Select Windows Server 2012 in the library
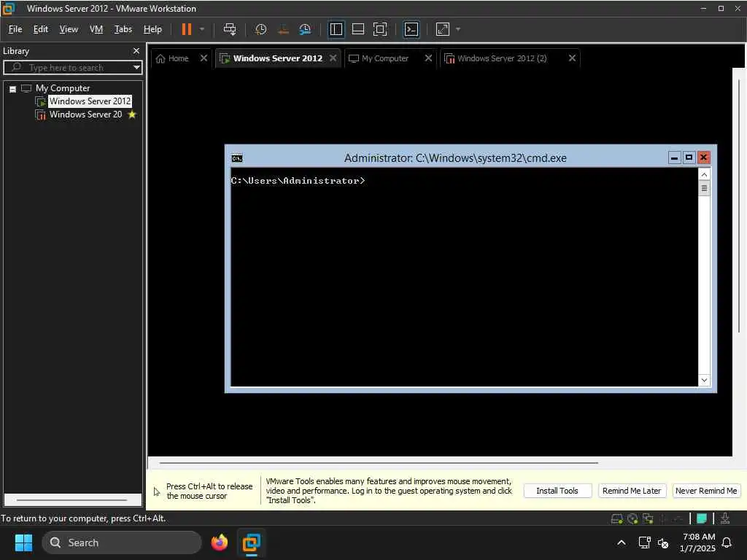Screen dimensions: 747x560 click(90, 101)
